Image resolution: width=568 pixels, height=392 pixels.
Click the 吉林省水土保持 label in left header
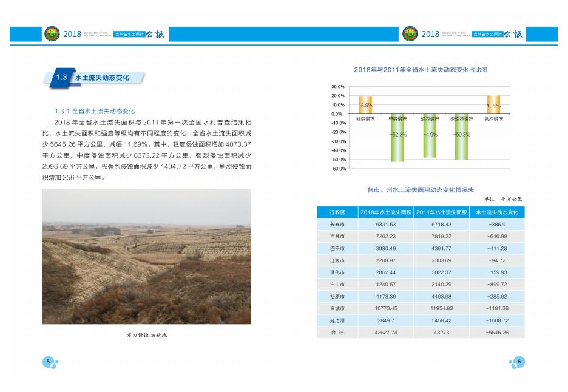click(130, 35)
